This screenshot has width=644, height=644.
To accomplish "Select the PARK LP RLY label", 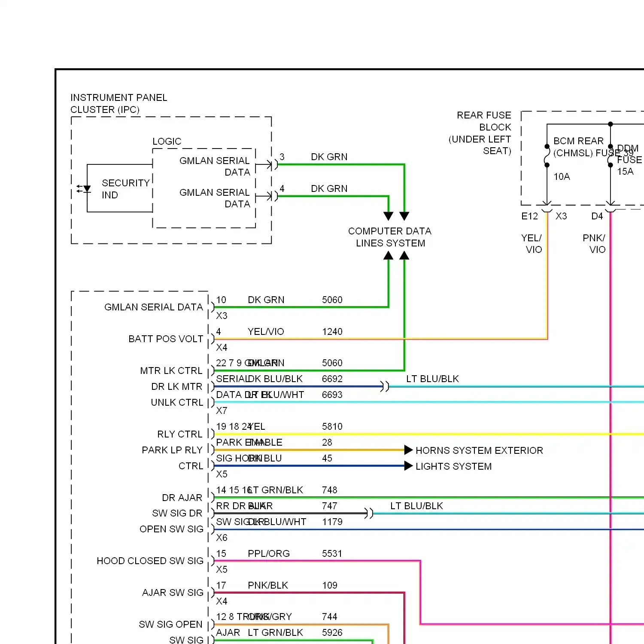I will (172, 450).
